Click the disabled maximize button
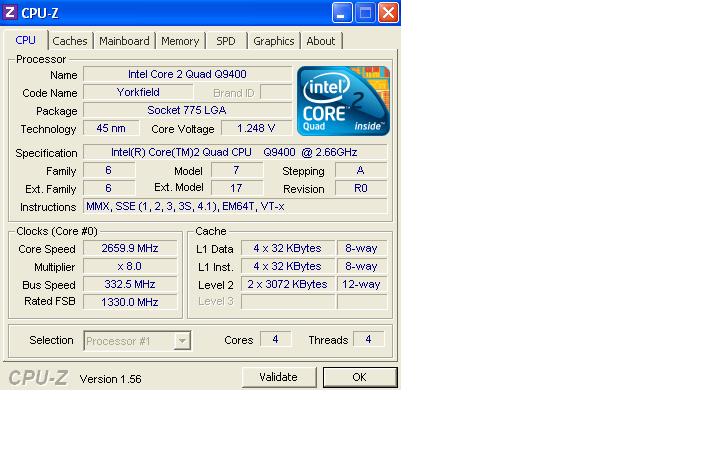Image resolution: width=720 pixels, height=450 pixels. [x=365, y=12]
